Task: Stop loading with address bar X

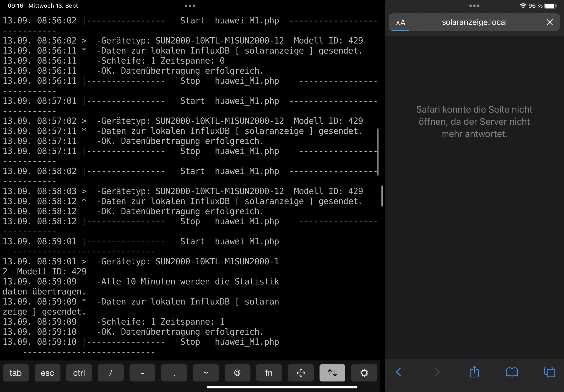Action: (549, 22)
